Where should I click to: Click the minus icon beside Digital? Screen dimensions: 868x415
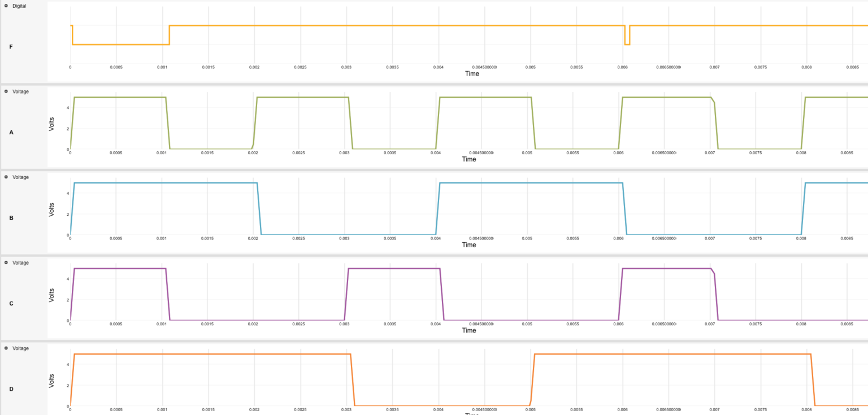click(x=6, y=6)
